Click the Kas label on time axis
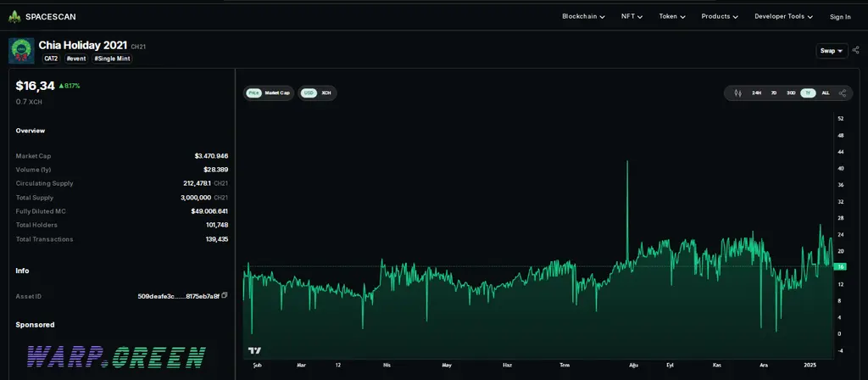Viewport: 868px width, 380px height. click(x=717, y=365)
